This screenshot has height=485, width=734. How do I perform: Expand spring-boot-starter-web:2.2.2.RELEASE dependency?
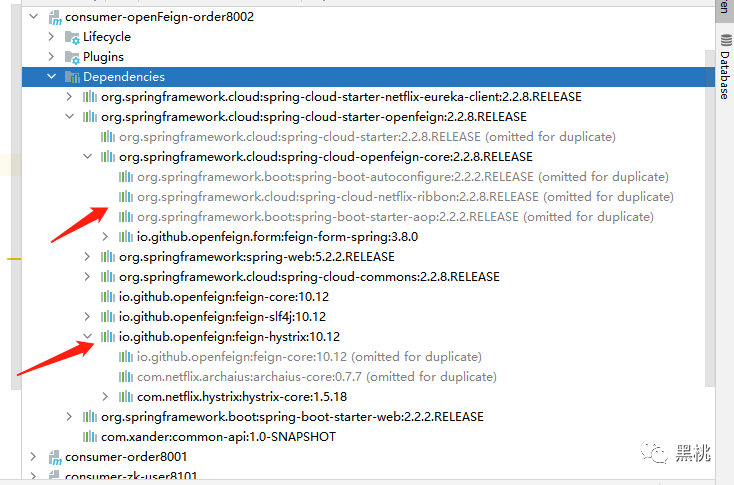(69, 417)
